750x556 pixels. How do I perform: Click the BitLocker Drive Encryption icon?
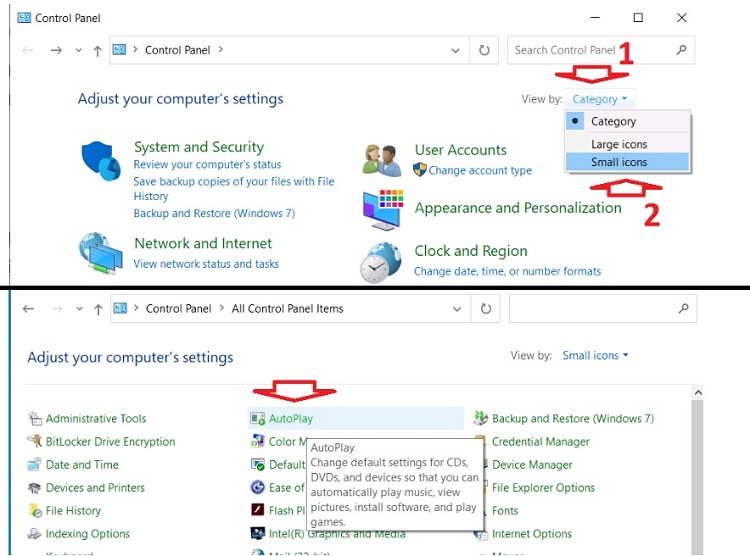tap(34, 441)
